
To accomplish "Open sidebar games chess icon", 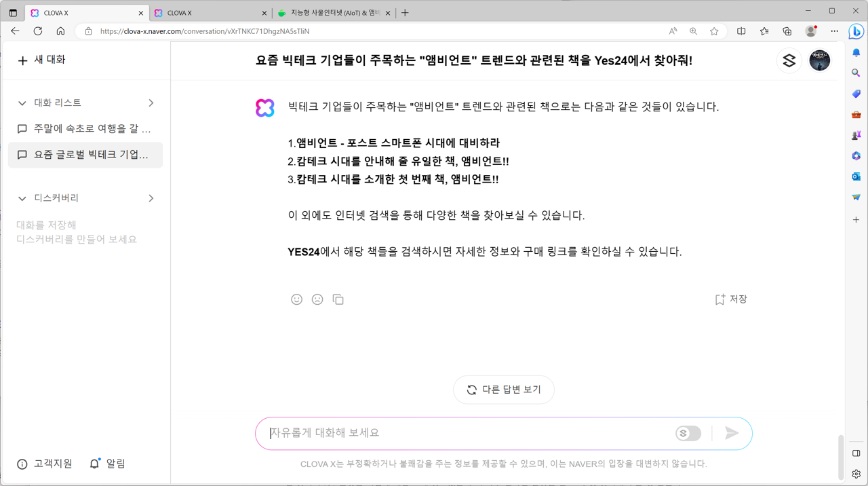I will pyautogui.click(x=856, y=135).
